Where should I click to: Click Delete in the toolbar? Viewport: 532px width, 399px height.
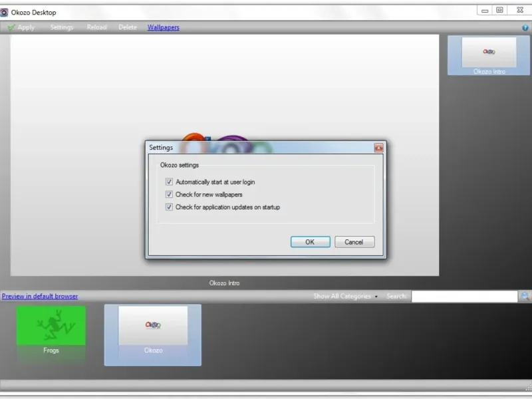pyautogui.click(x=128, y=27)
